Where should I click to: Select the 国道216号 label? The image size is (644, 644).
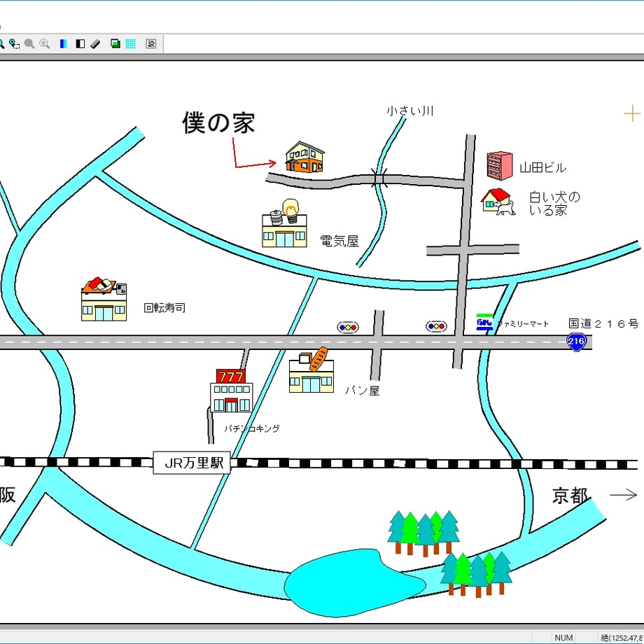click(603, 323)
